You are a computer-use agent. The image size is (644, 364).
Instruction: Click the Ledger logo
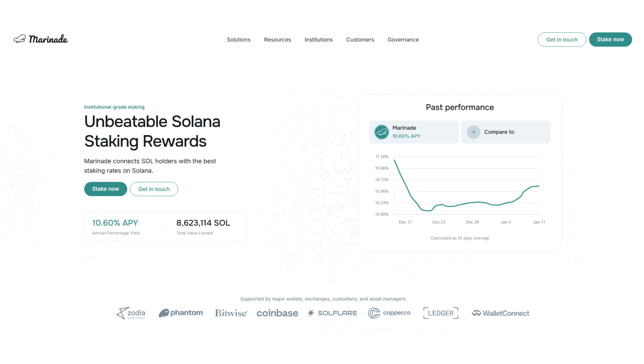pos(441,313)
